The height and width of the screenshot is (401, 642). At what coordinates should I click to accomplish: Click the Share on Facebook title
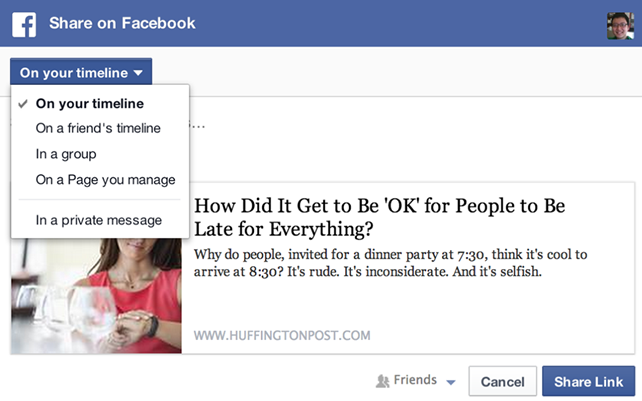(x=122, y=23)
